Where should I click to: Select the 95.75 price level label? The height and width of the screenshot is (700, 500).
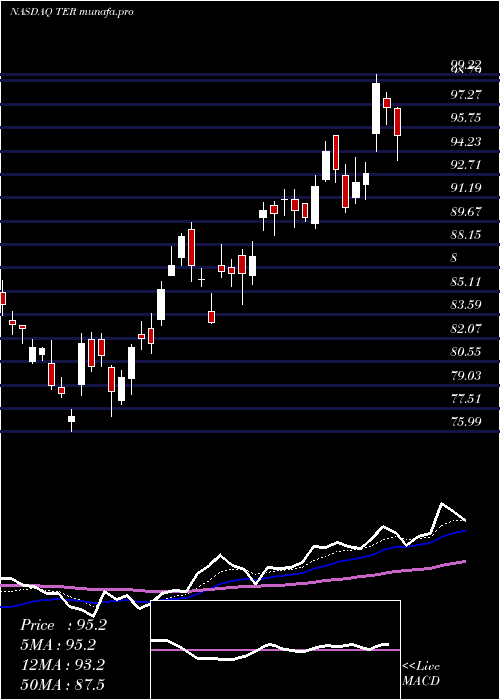[466, 118]
